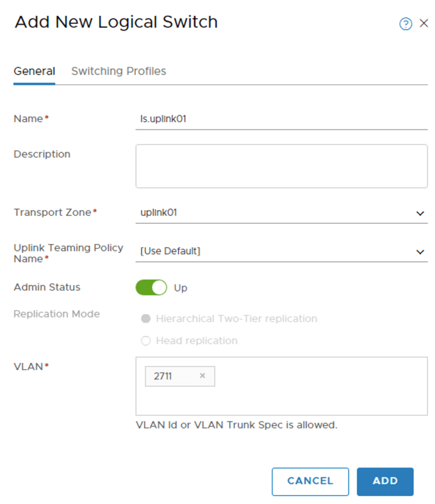Select Hierarchical Two-Tier replication radio button

pos(146,319)
